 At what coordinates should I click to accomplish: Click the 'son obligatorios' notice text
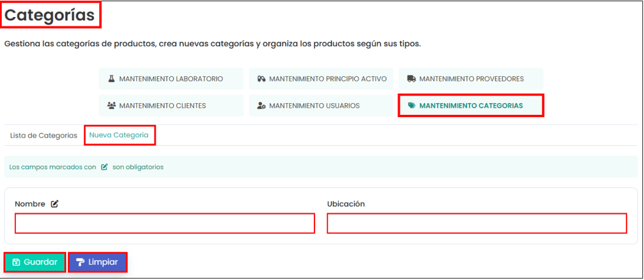coord(138,167)
